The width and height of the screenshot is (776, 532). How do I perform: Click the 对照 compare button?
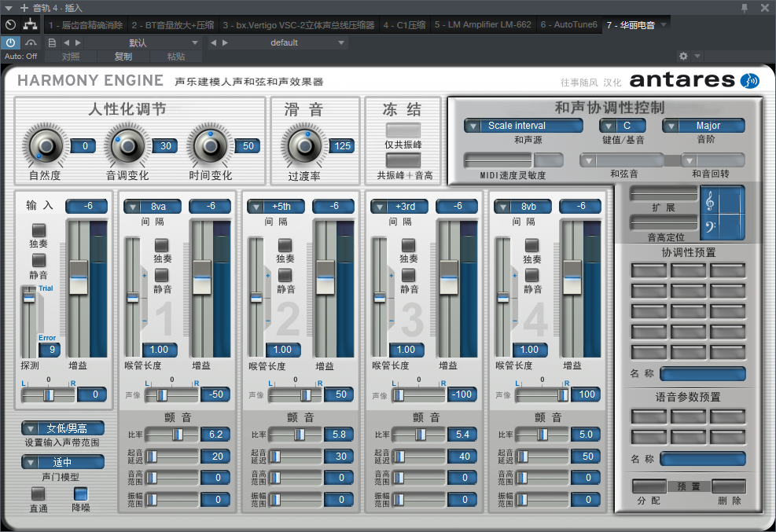pos(71,57)
